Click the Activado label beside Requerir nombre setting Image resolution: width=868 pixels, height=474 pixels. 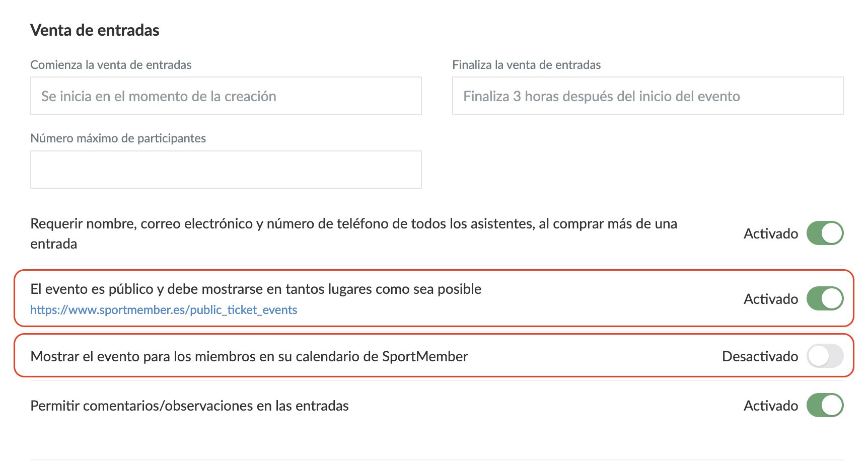pos(770,233)
